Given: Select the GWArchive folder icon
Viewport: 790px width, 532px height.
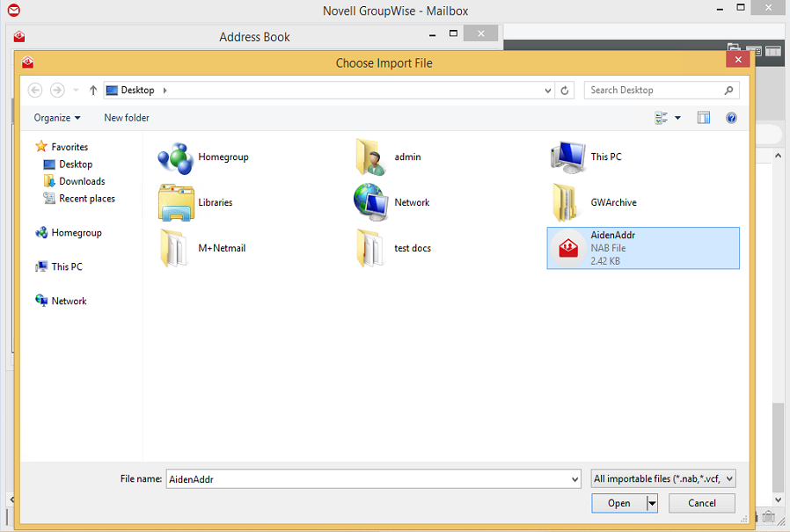Looking at the screenshot, I should click(565, 202).
